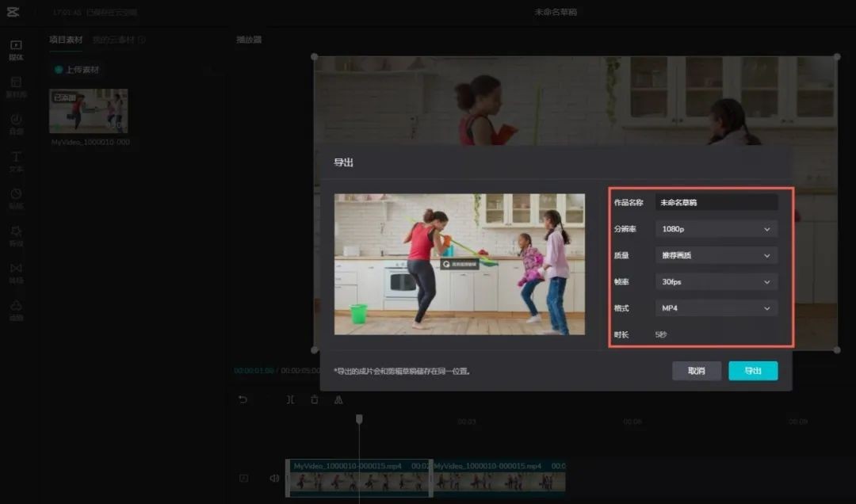Select the 贴纸 (Stickers) sidebar icon
Screen dimensions: 856x504
pos(16,197)
